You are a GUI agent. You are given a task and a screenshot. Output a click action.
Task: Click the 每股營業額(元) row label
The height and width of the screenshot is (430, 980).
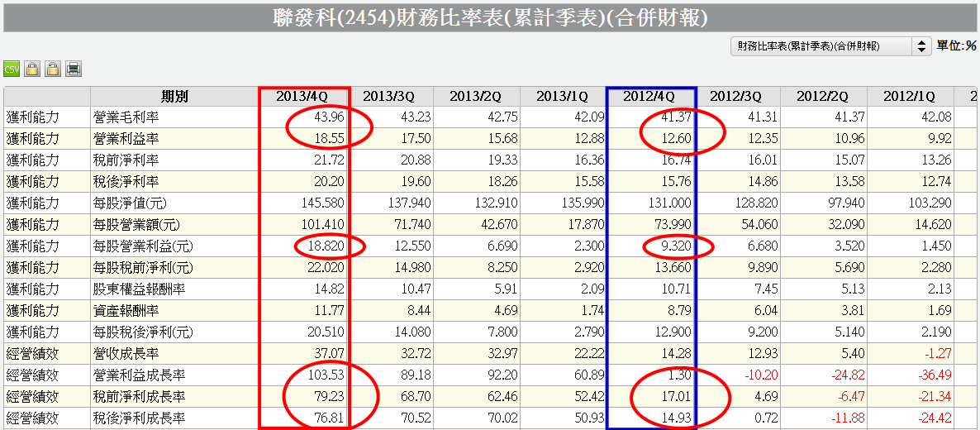pos(137,224)
